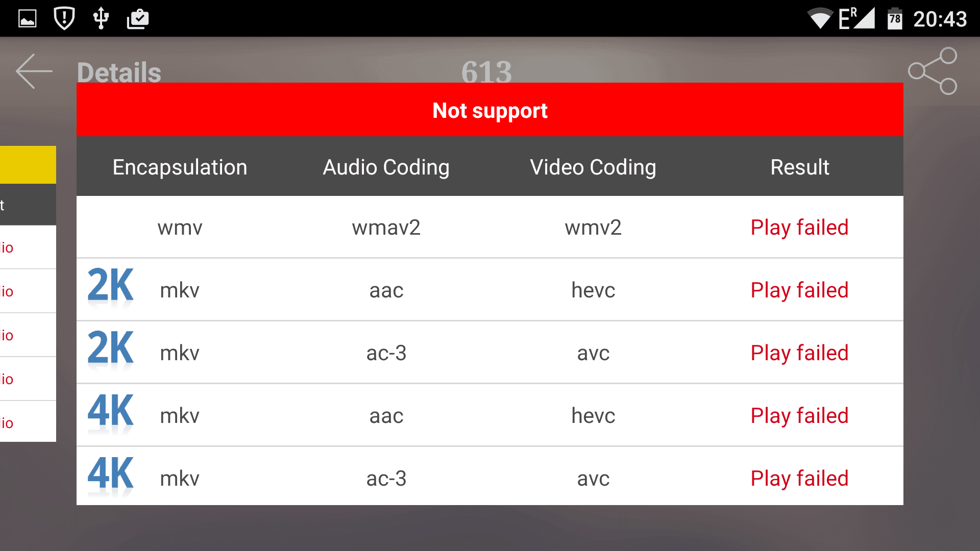
Task: Tap the briefcase check notification icon
Action: click(x=138, y=19)
